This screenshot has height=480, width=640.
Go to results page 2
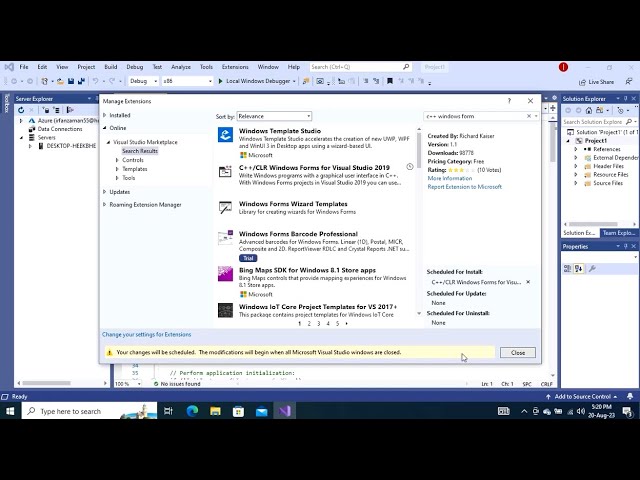pyautogui.click(x=309, y=323)
